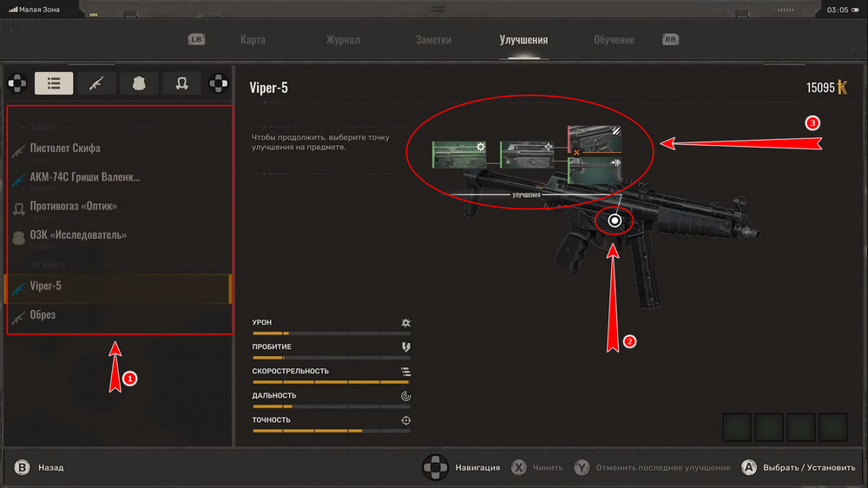The width and height of the screenshot is (868, 488).
Task: Filter the item list by gas masks
Action: point(181,83)
